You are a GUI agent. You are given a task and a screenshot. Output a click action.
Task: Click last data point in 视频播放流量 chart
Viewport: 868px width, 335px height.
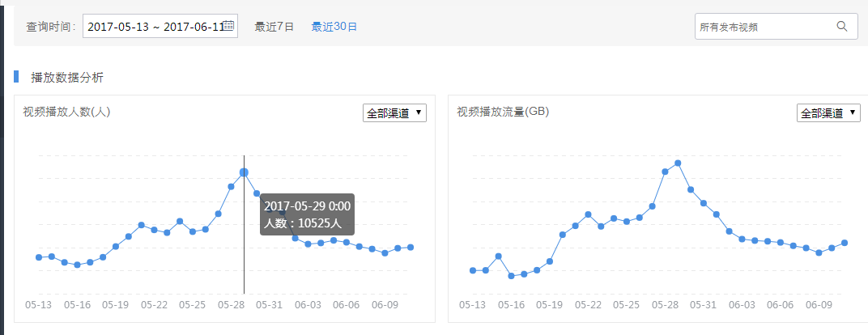coord(845,243)
